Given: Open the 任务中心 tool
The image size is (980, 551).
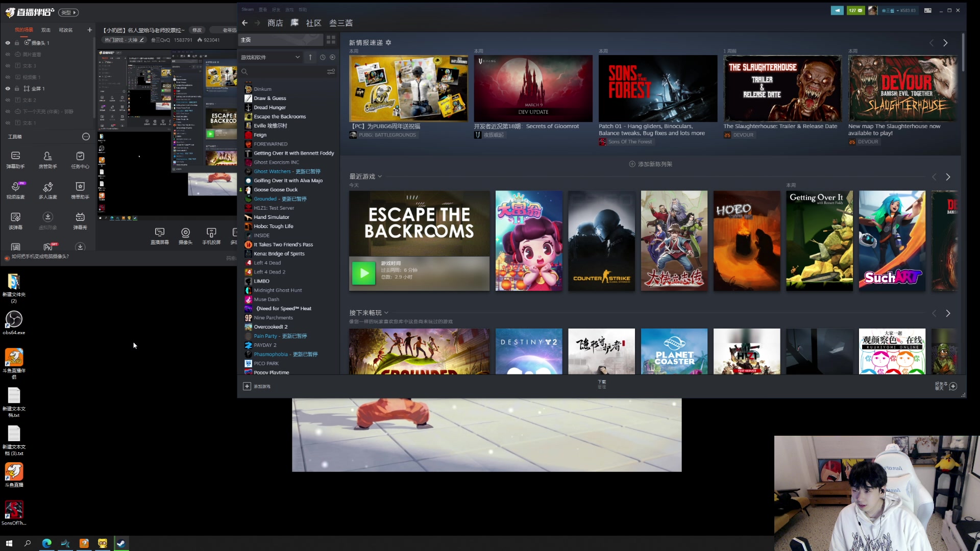Looking at the screenshot, I should (x=80, y=156).
